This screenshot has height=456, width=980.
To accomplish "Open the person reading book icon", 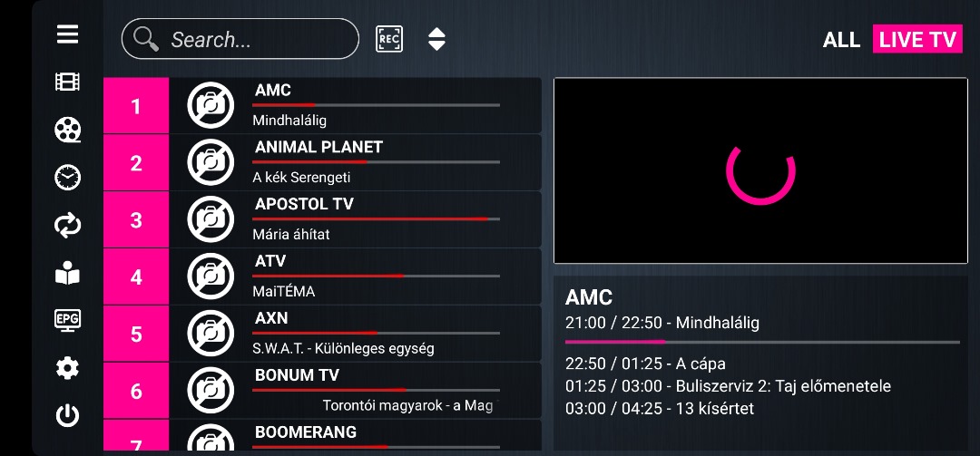I will (x=67, y=273).
